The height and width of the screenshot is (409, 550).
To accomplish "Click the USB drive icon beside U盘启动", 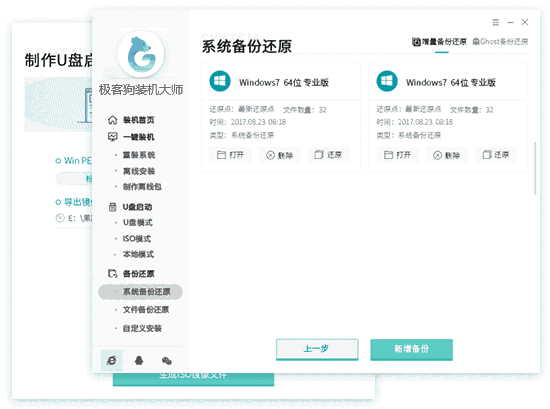I will click(113, 207).
